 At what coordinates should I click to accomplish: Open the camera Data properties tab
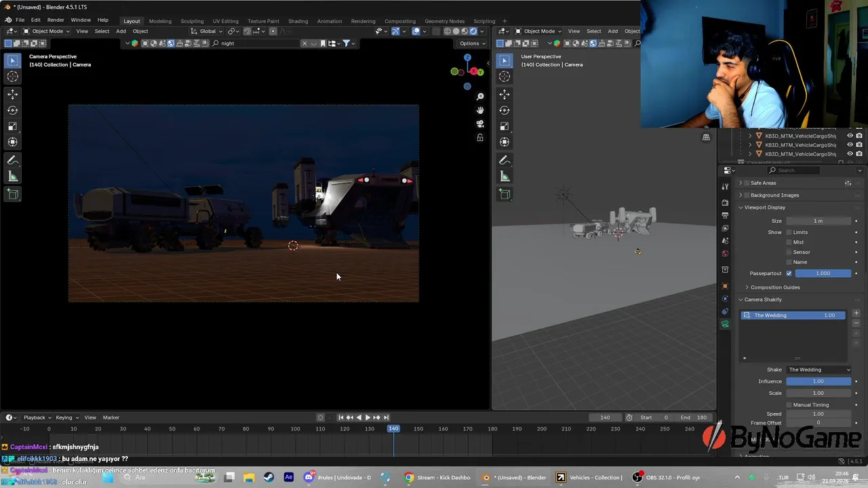point(725,324)
